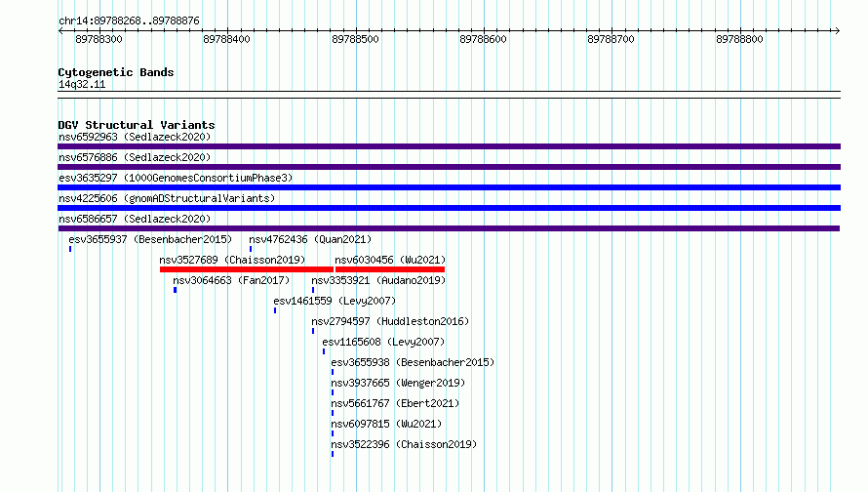
Task: Select the nsv6586657 purple variant bar
Action: click(x=449, y=228)
